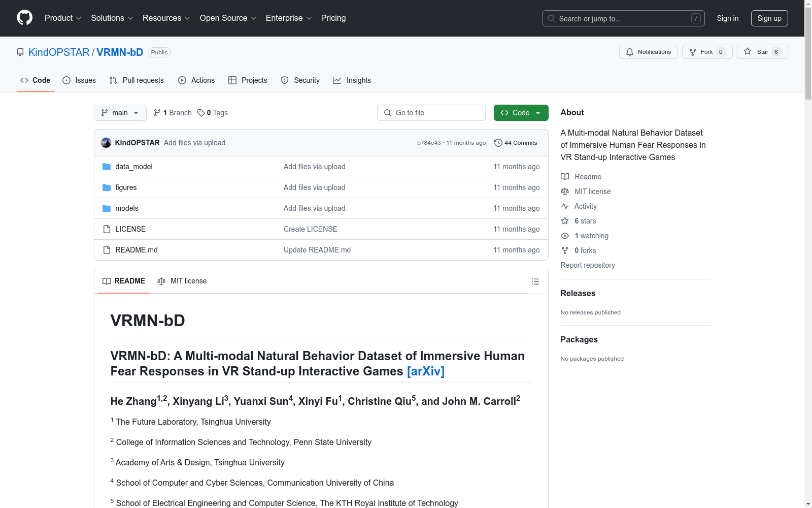Viewport: 812px width, 508px height.
Task: Switch to the Actions tab
Action: 196,80
